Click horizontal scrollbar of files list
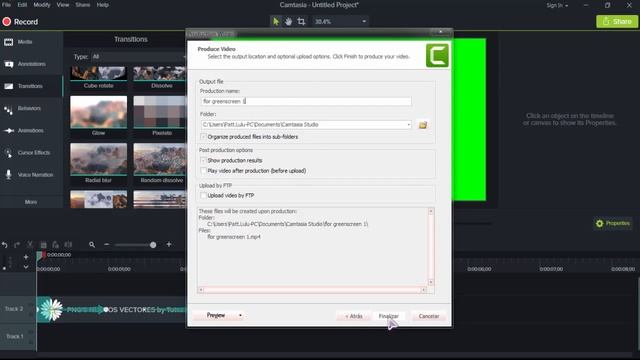The height and width of the screenshot is (360, 640). click(312, 290)
